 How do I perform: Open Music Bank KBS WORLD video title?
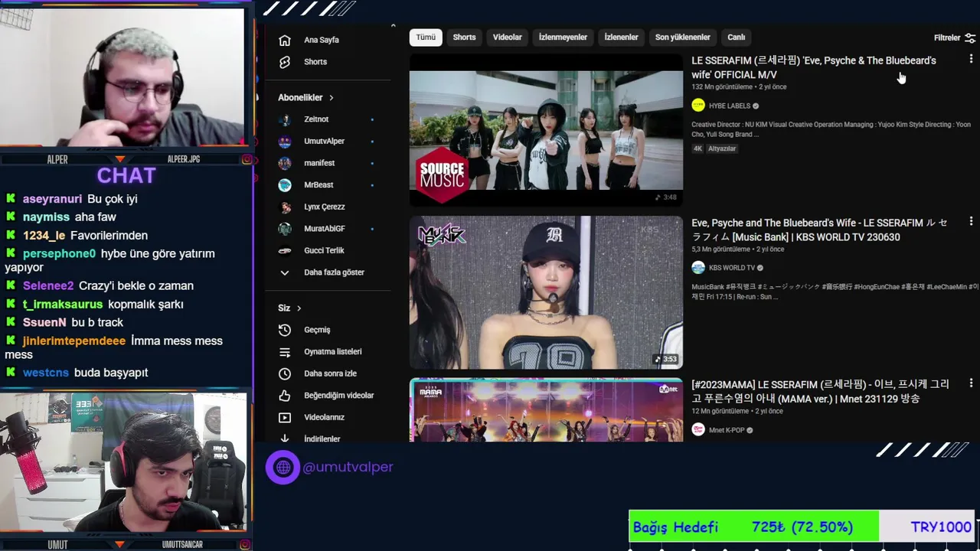point(819,230)
